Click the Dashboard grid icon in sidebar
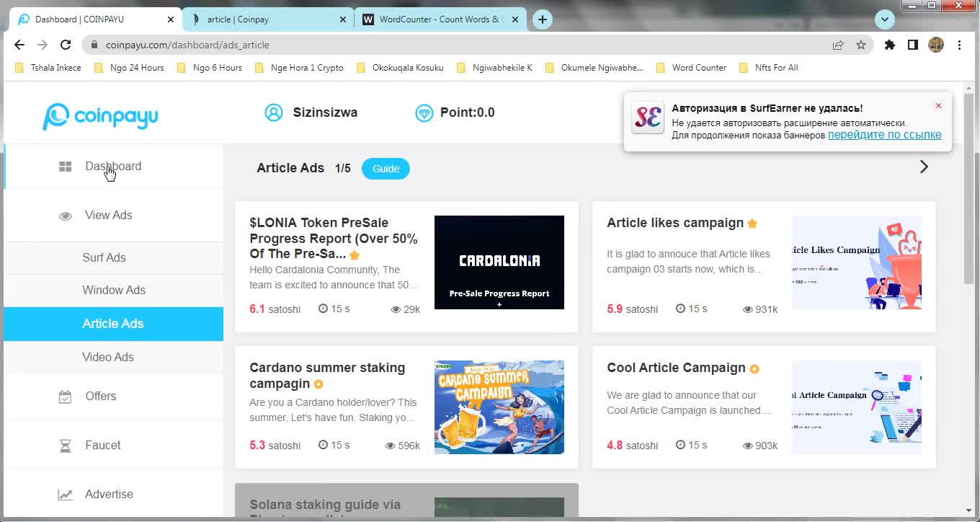The image size is (980, 522). point(66,167)
